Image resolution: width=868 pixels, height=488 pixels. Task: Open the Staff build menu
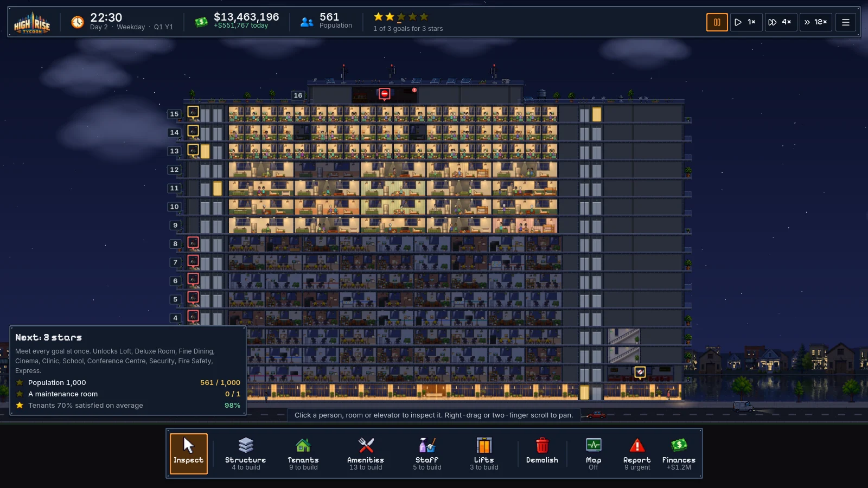pos(427,453)
